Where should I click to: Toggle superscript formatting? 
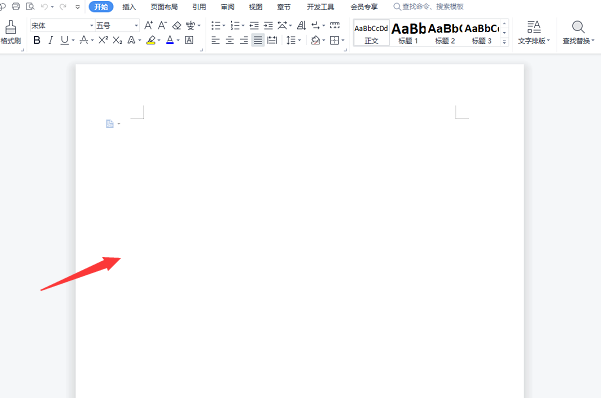tap(103, 40)
